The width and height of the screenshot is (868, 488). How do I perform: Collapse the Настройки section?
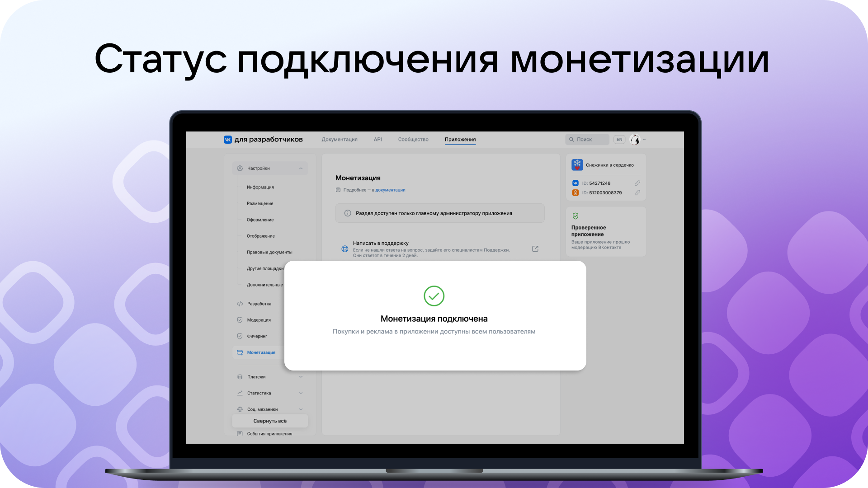point(301,169)
